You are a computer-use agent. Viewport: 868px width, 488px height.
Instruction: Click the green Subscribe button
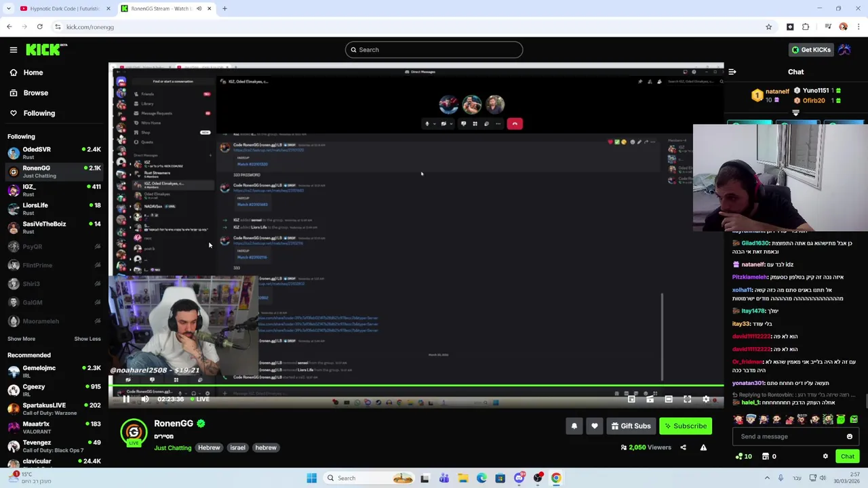pos(686,426)
